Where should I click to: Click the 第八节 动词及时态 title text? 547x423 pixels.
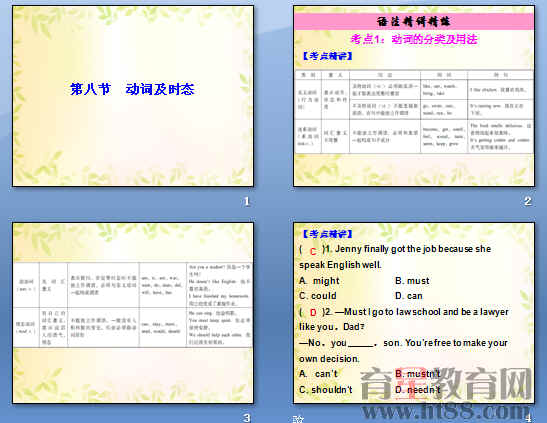pos(132,89)
